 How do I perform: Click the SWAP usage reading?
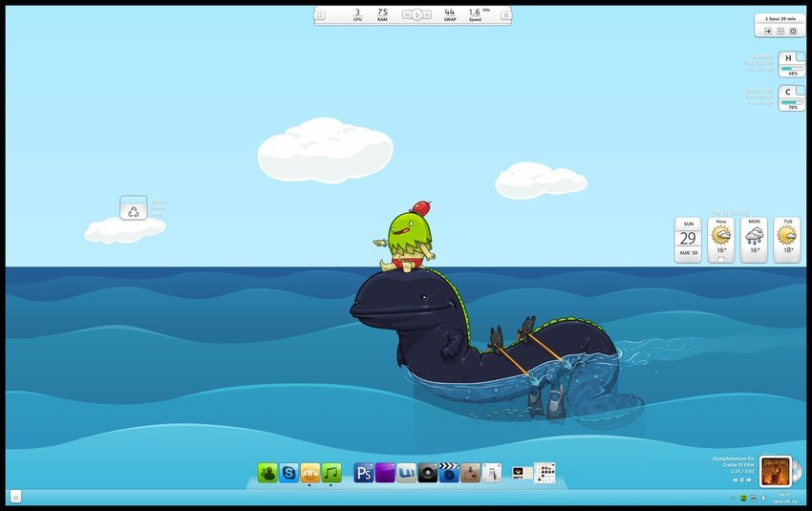(450, 14)
